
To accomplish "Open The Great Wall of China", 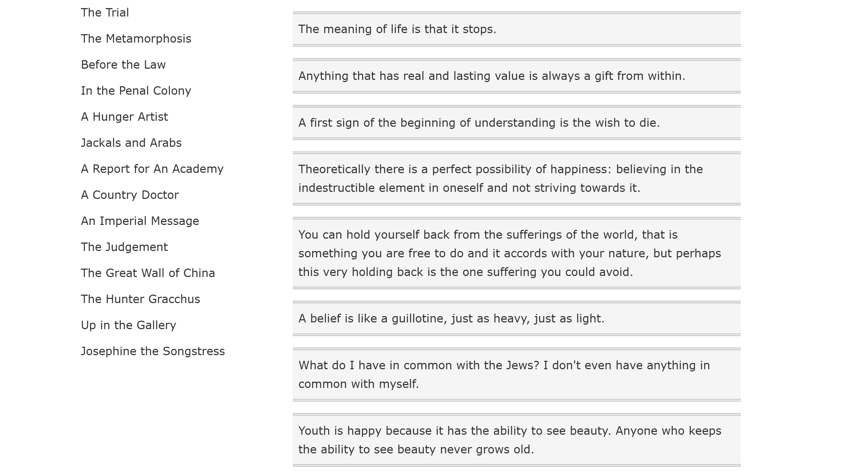I will pyautogui.click(x=148, y=273).
